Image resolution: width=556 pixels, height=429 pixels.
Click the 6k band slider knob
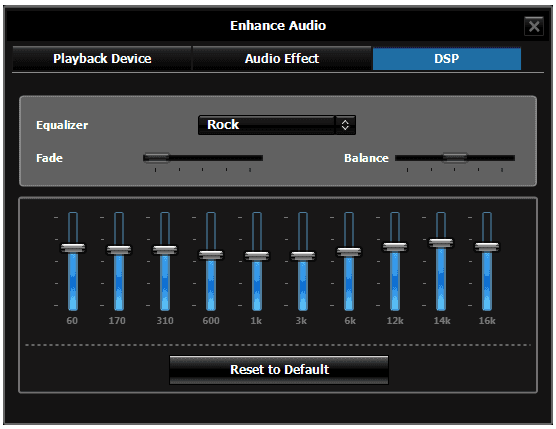(x=349, y=251)
